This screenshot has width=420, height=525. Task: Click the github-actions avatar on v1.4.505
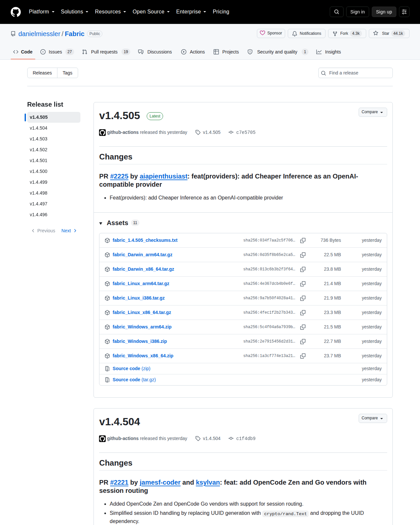click(x=102, y=133)
